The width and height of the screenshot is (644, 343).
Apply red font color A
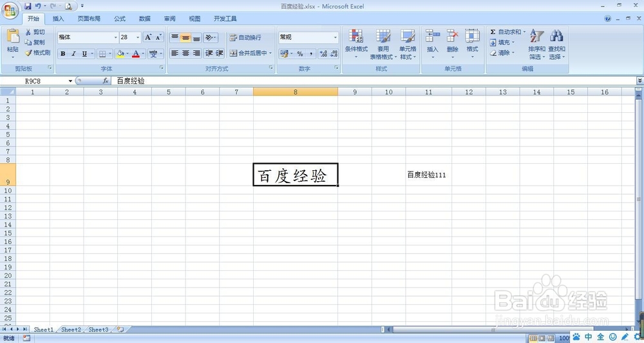pyautogui.click(x=135, y=54)
